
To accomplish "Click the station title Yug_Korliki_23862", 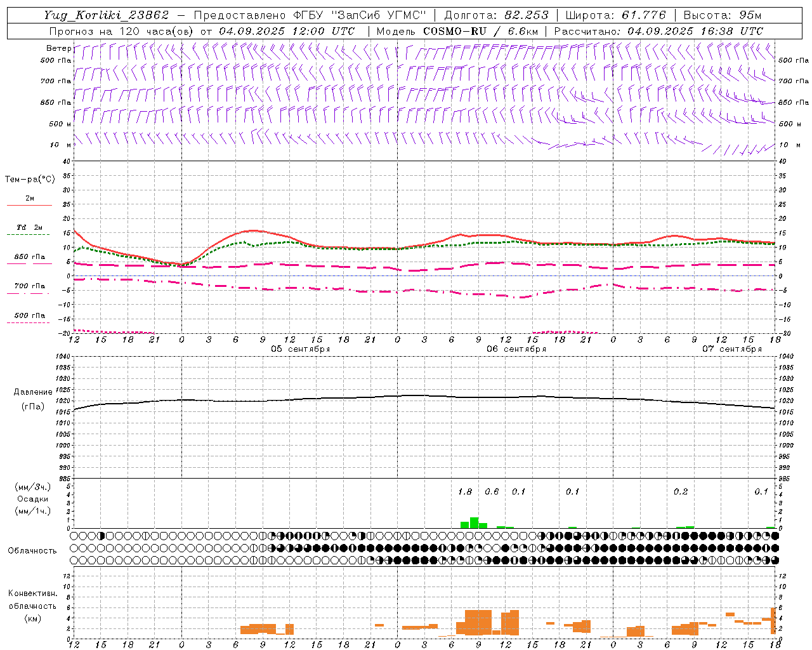I will point(107,15).
